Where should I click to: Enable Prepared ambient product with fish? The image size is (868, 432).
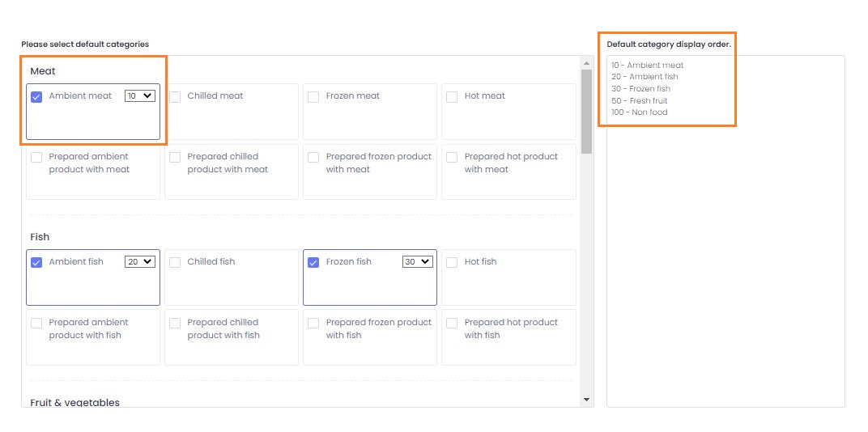coord(36,324)
